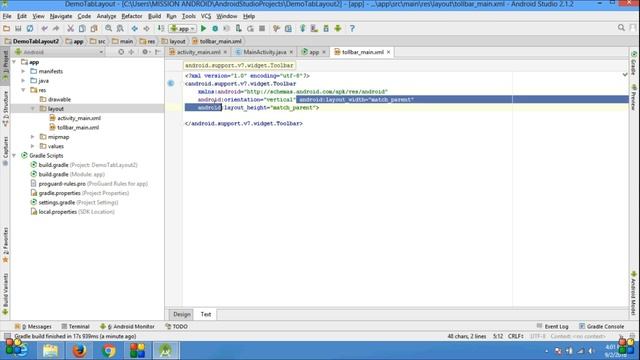
Task: Collapse the layout folder
Action: pyautogui.click(x=33, y=109)
